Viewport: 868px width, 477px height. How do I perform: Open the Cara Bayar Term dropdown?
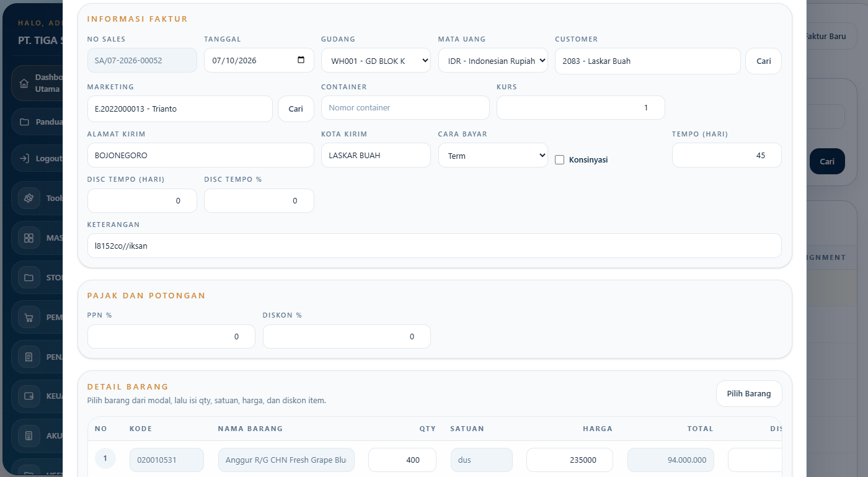pos(493,156)
